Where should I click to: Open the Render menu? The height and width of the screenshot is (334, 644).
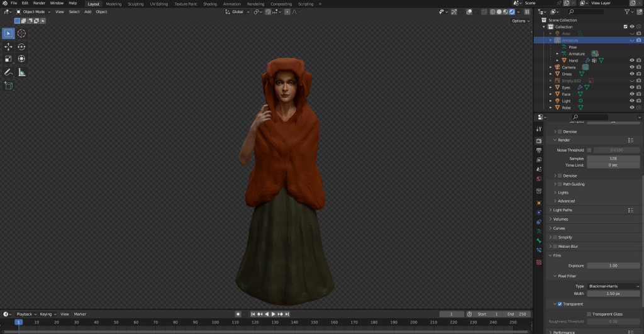click(39, 3)
